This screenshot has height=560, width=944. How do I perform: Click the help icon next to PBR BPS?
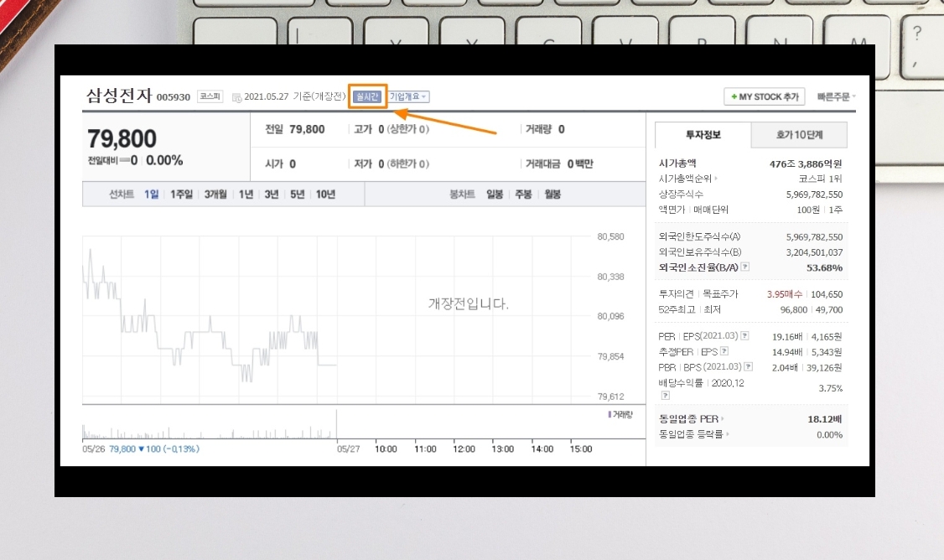point(749,366)
